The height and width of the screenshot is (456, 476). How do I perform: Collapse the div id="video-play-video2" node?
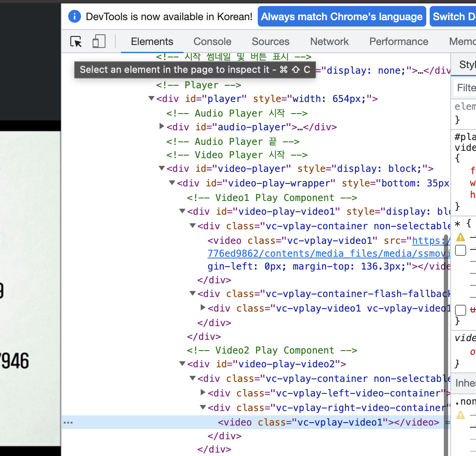[x=182, y=363]
